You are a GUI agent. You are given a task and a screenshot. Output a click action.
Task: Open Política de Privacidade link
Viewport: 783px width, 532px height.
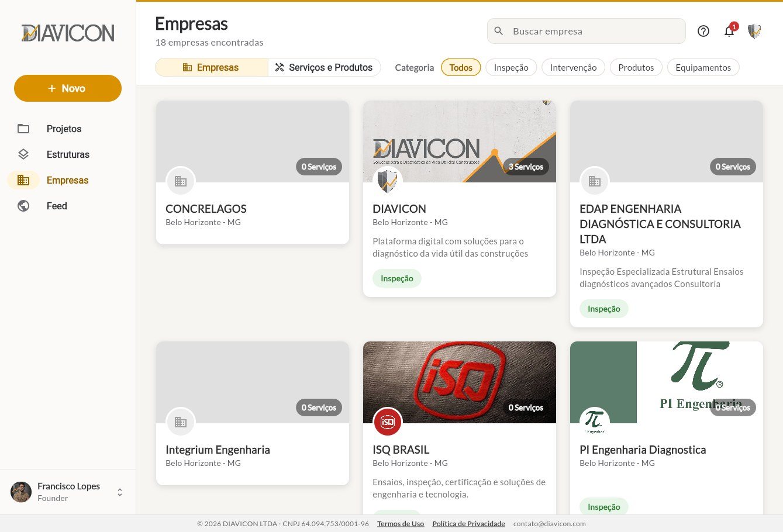click(x=468, y=524)
